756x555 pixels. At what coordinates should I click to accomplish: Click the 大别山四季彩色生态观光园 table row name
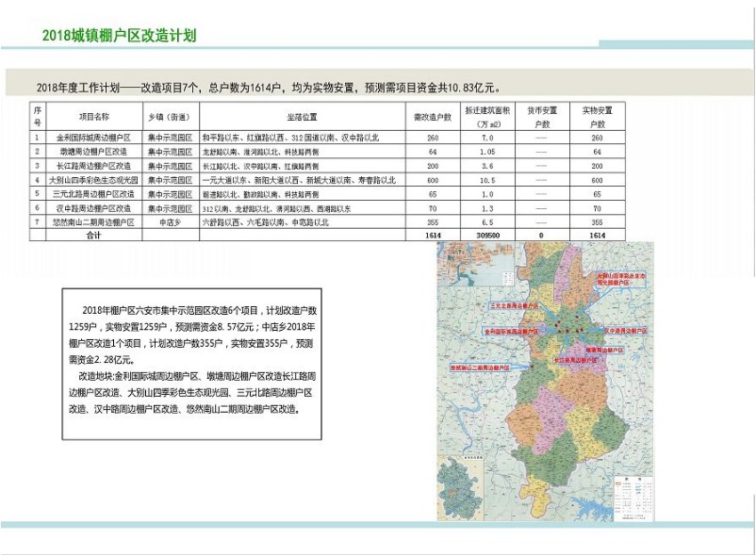93,179
